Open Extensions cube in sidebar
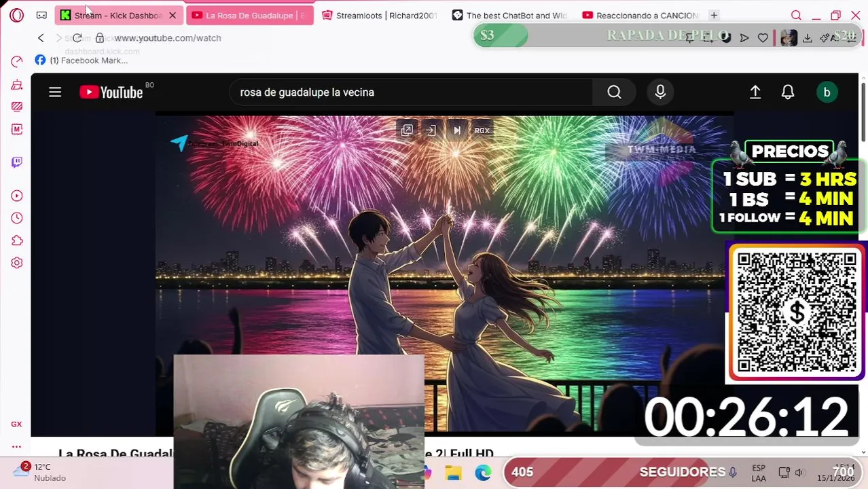This screenshot has width=868, height=489. coord(17,240)
